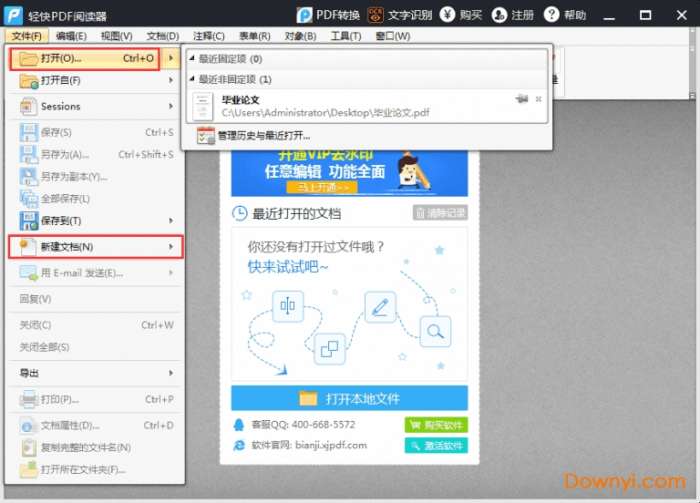The width and height of the screenshot is (700, 503).
Task: Open the 表单(R) menu
Action: pyautogui.click(x=254, y=36)
